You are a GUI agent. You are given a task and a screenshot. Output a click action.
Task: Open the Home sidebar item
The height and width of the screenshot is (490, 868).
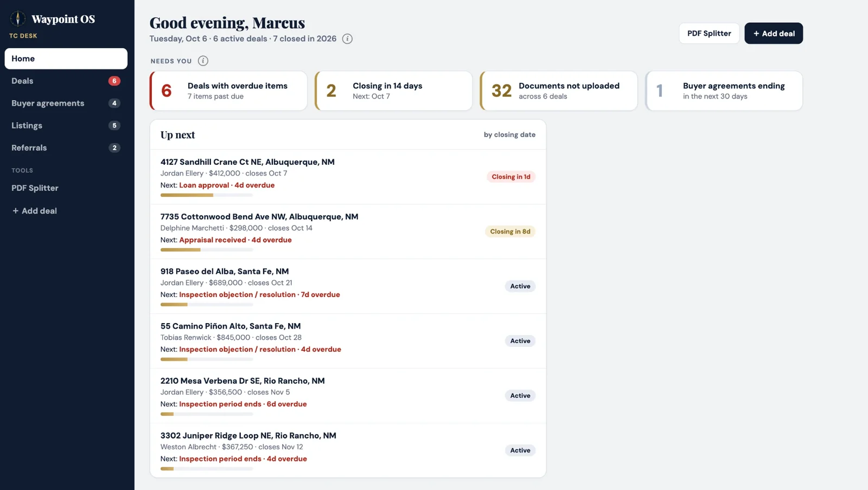click(66, 59)
